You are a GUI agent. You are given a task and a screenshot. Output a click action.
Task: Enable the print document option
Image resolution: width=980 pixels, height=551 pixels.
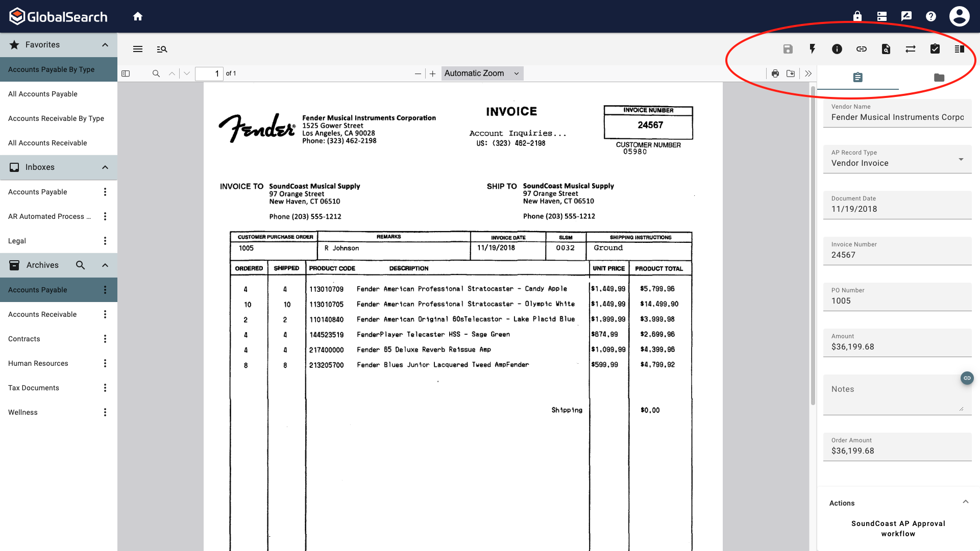[x=775, y=73]
